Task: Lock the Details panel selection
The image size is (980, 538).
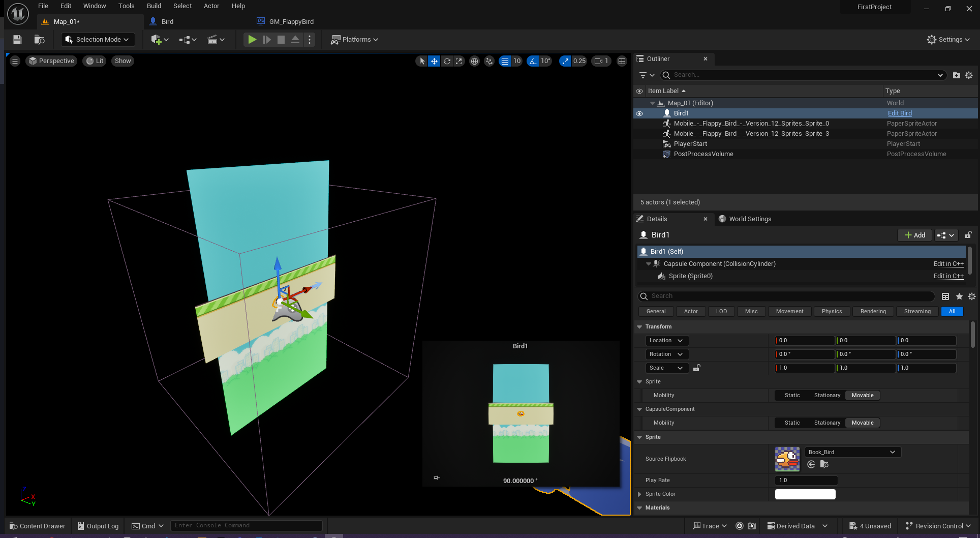Action: click(x=968, y=235)
